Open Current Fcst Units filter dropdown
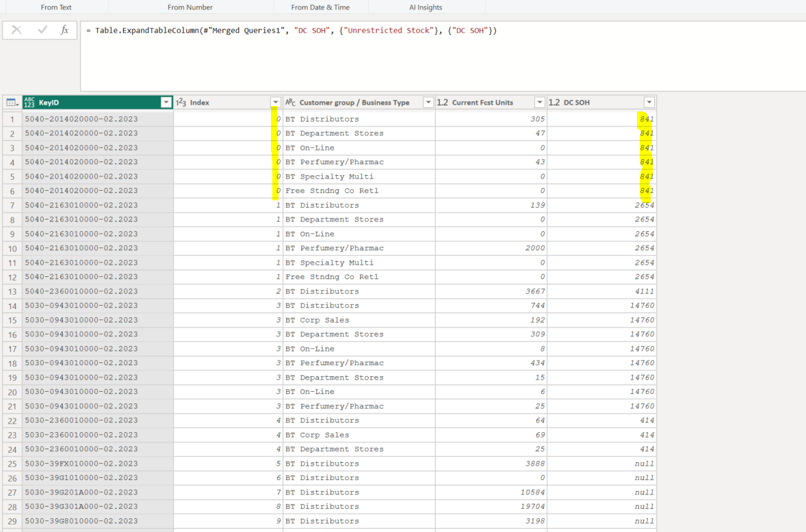 (540, 103)
